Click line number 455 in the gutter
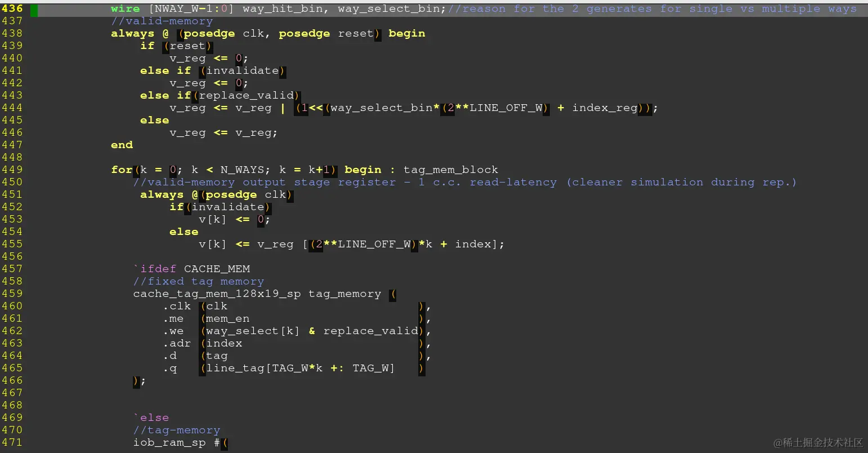 click(x=12, y=244)
